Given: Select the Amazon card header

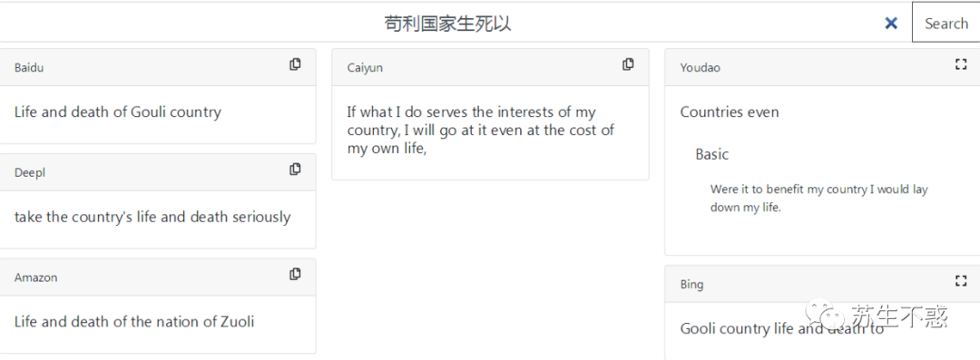Looking at the screenshot, I should [x=158, y=277].
